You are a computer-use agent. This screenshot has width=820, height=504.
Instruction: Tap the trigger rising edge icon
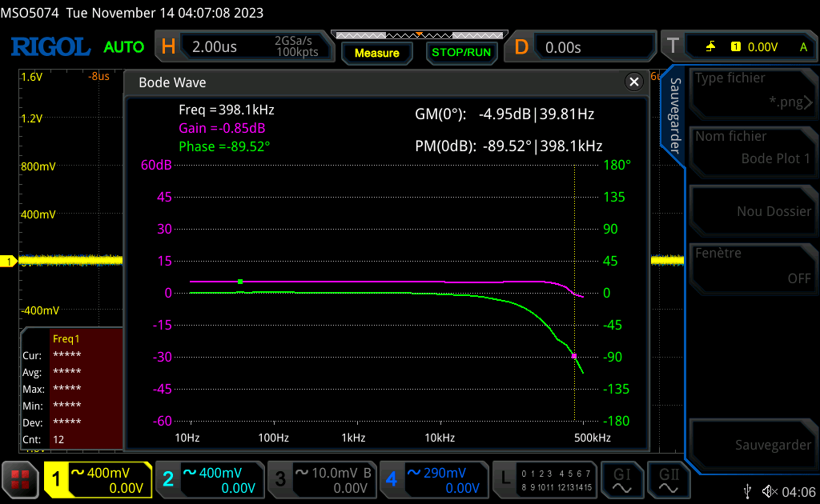[710, 46]
